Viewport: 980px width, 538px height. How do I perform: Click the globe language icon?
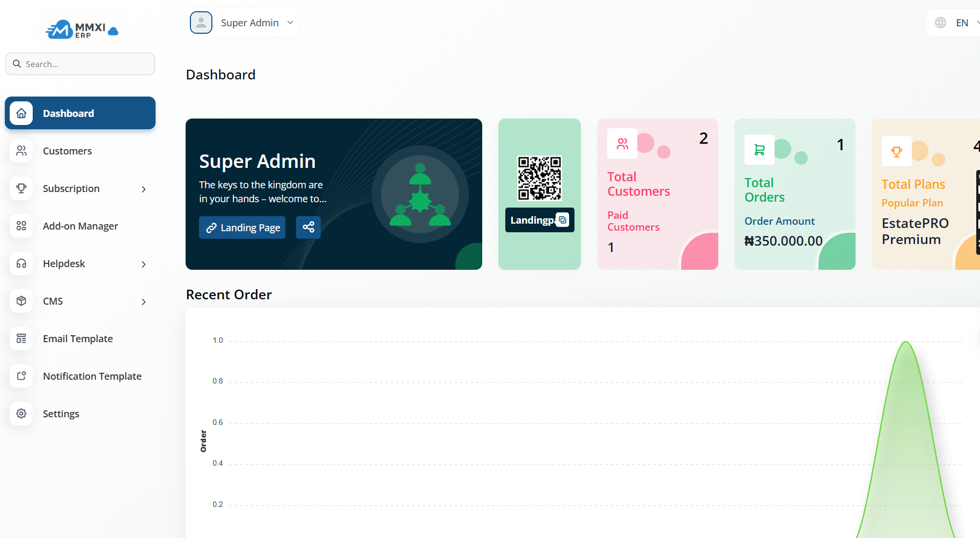[940, 23]
